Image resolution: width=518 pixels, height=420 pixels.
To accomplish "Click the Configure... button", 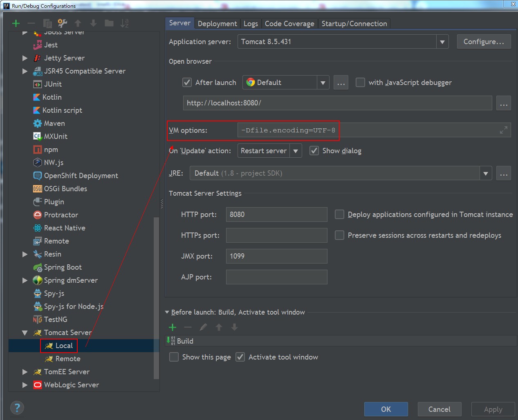I will pos(484,42).
